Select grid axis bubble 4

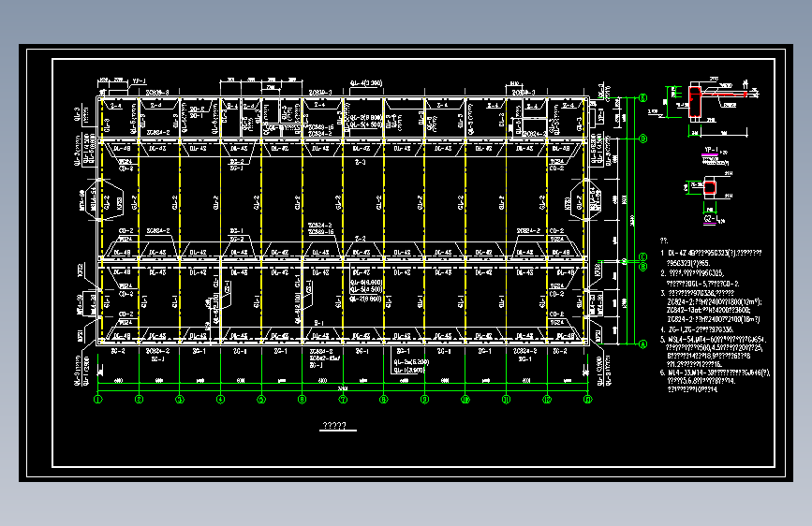(221, 399)
